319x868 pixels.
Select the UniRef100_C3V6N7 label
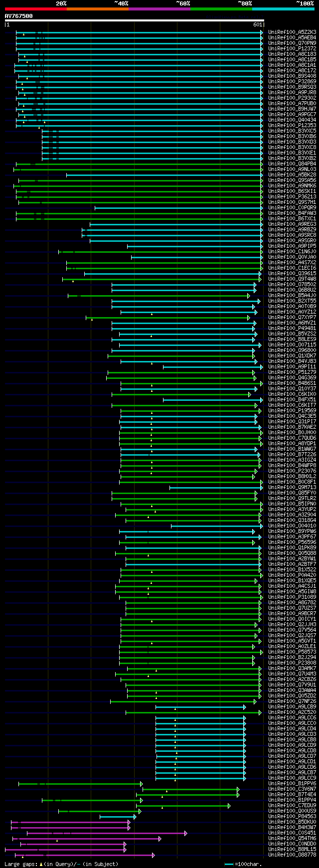point(292,789)
